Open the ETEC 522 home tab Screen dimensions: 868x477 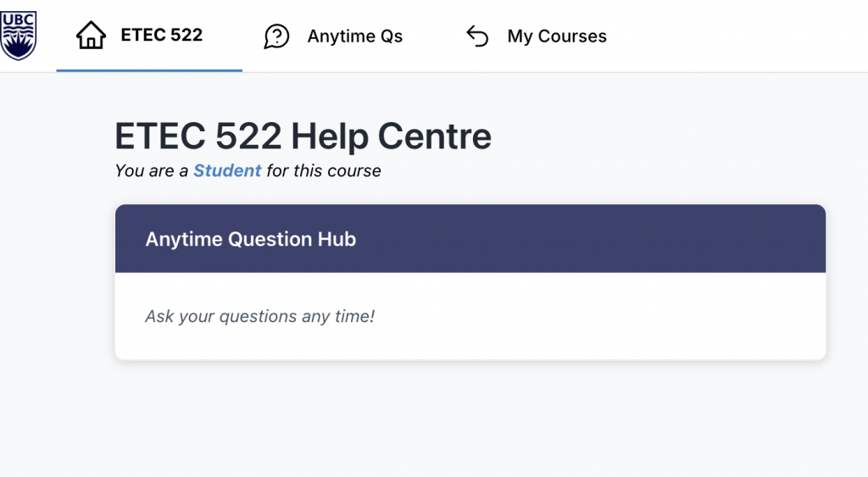[149, 36]
